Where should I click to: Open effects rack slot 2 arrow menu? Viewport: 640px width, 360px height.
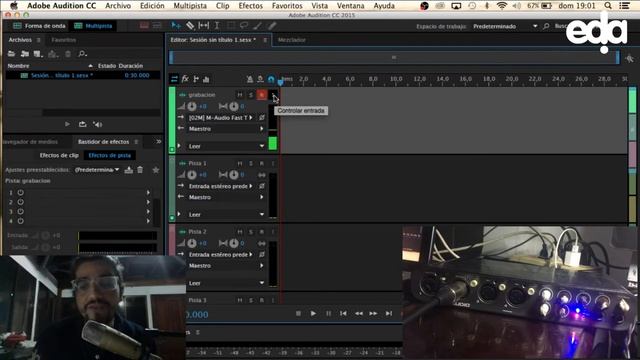148,202
